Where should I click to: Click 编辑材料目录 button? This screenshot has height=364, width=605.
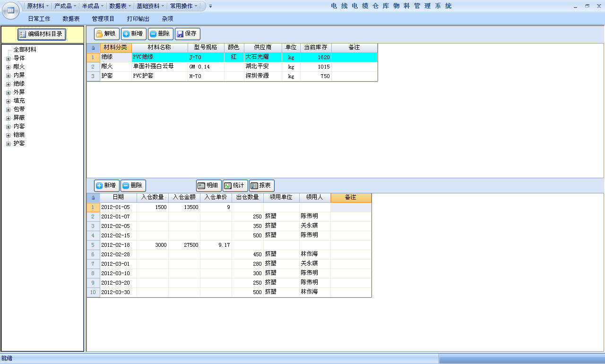click(x=41, y=34)
